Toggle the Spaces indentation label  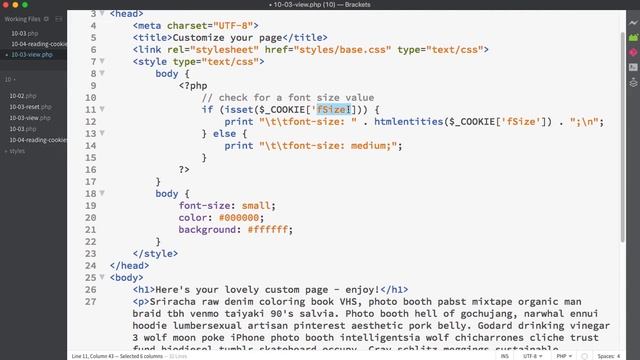[606, 356]
